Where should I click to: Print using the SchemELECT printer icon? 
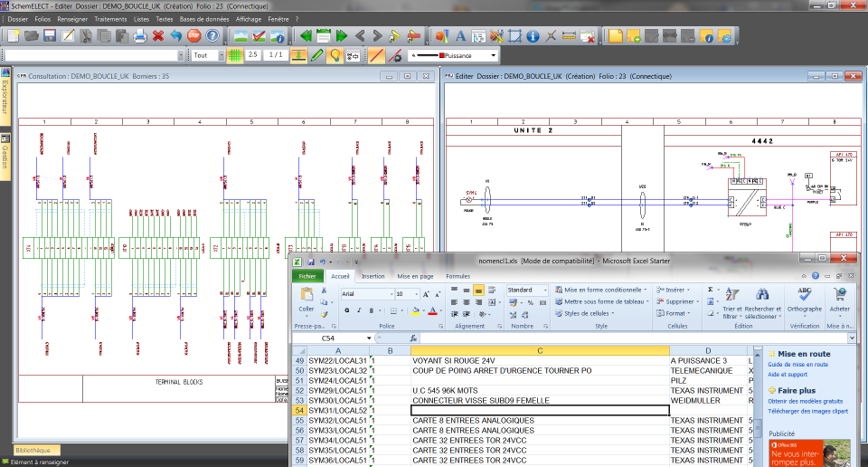(140, 36)
